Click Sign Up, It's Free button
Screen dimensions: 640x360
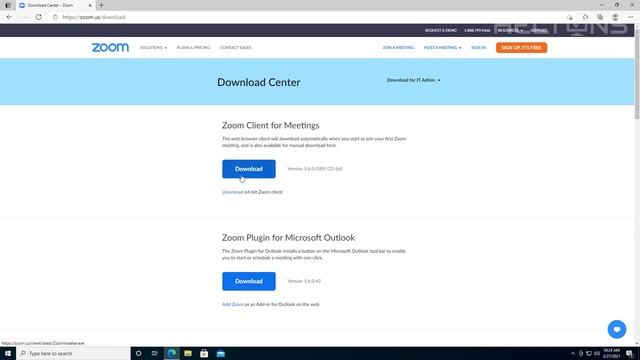tap(521, 48)
